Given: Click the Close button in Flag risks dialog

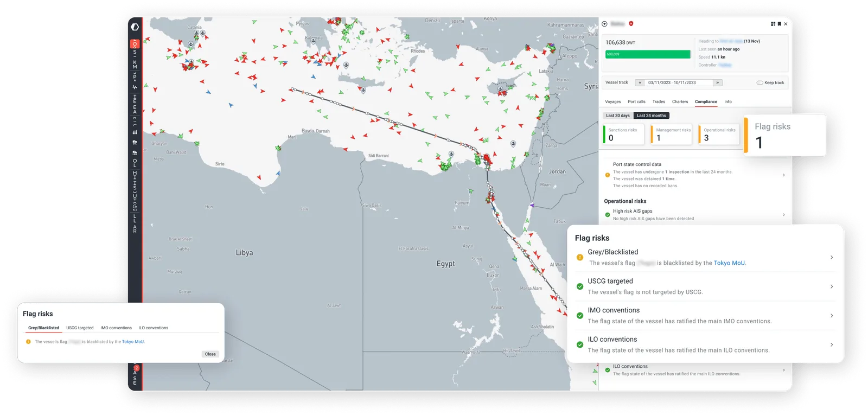Looking at the screenshot, I should tap(210, 354).
